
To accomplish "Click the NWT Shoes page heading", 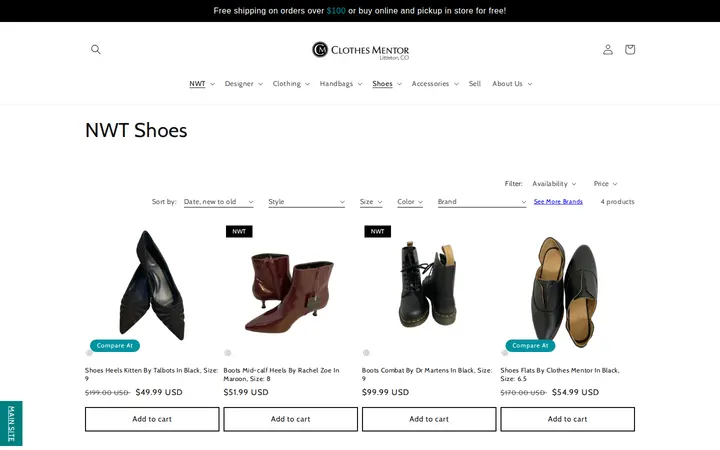I will point(136,130).
